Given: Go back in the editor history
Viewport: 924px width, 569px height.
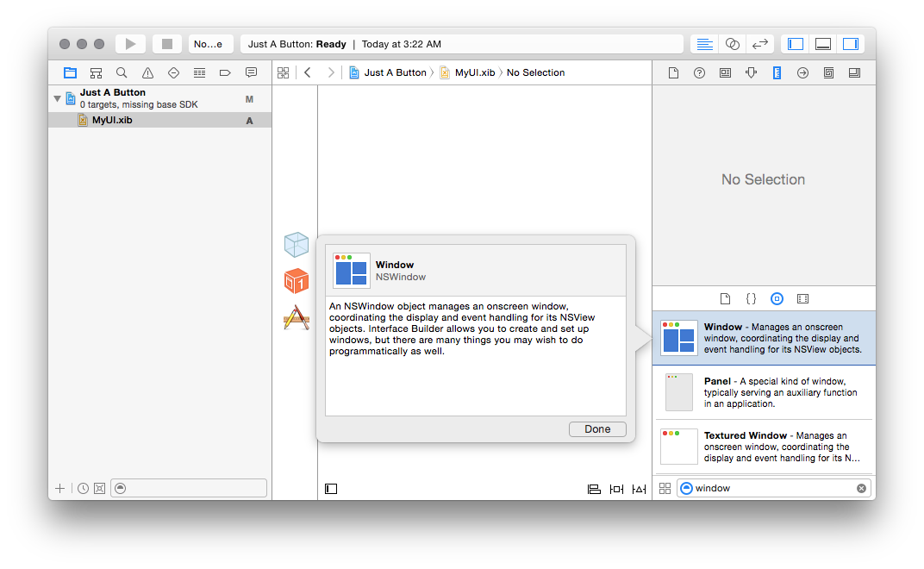Looking at the screenshot, I should 308,72.
